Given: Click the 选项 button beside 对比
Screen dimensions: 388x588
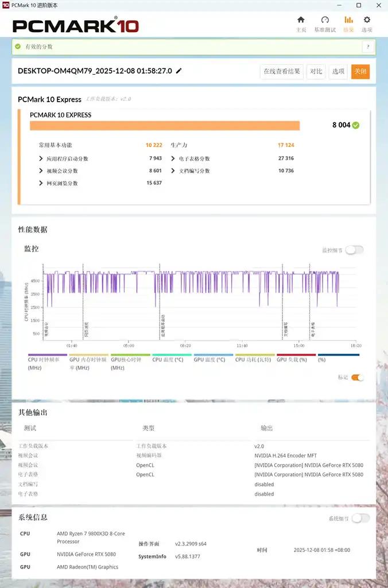Looking at the screenshot, I should (338, 71).
